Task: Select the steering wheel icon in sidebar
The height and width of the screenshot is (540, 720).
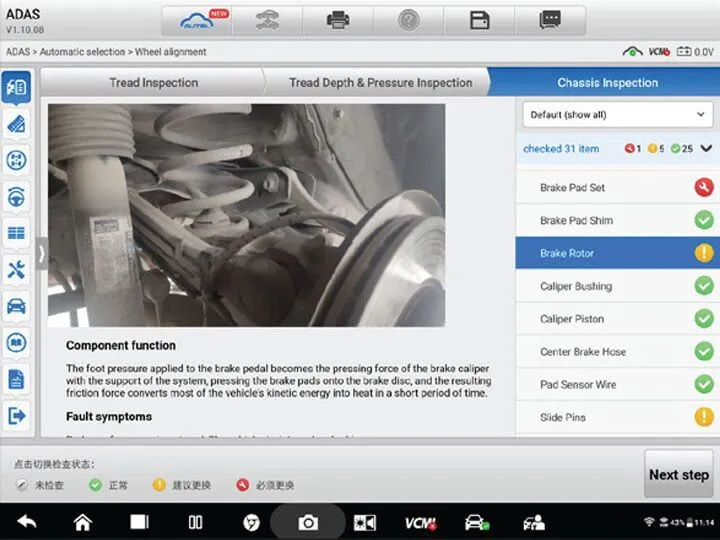Action: (16, 196)
